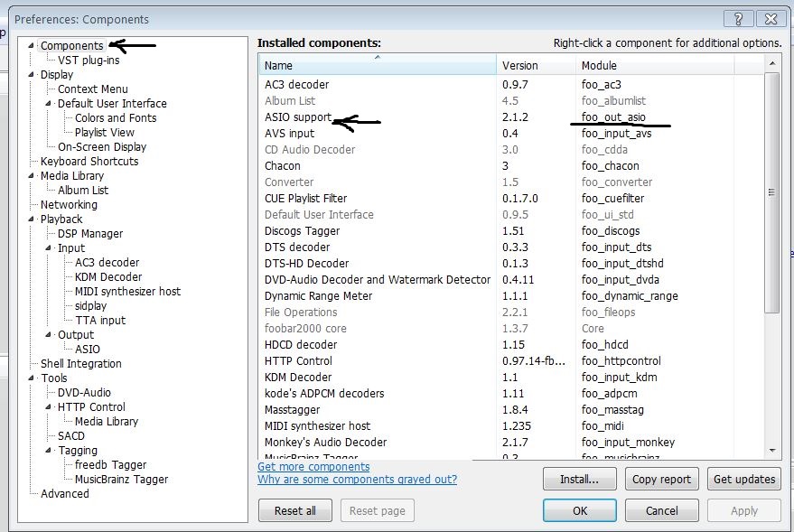Image resolution: width=794 pixels, height=532 pixels.
Task: Click the Get updates button
Action: point(744,479)
